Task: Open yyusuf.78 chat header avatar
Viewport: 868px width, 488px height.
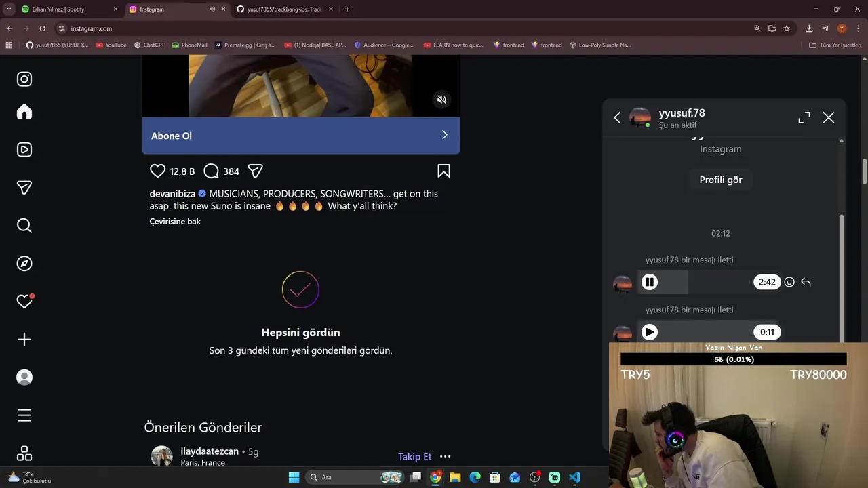Action: pyautogui.click(x=640, y=118)
